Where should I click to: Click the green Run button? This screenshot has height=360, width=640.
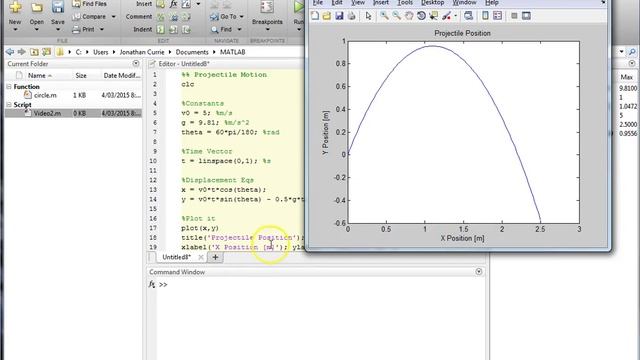click(299, 7)
